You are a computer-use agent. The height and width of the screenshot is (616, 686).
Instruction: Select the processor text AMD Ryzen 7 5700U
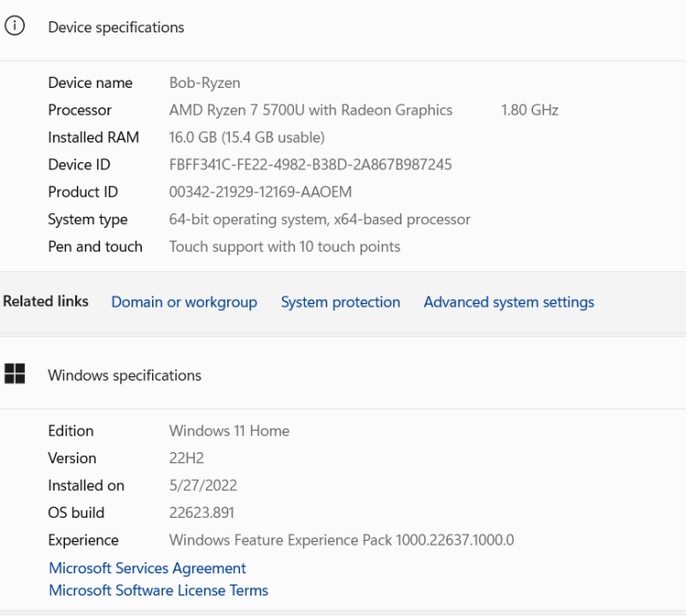click(x=236, y=110)
